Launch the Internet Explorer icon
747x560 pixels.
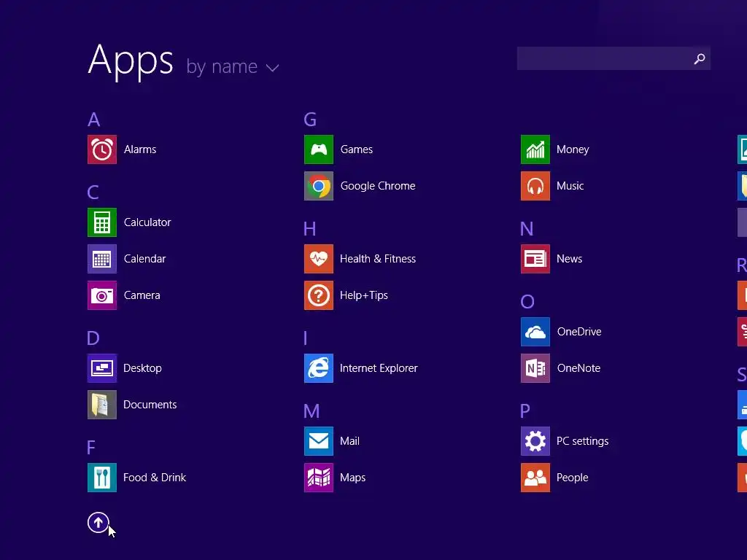click(319, 368)
